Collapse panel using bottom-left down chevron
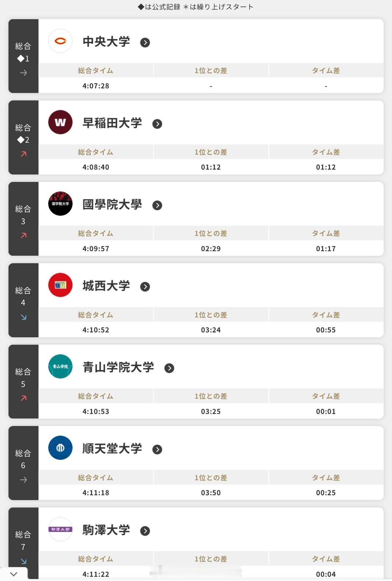Screen dimensions: 392x581 click(x=14, y=574)
